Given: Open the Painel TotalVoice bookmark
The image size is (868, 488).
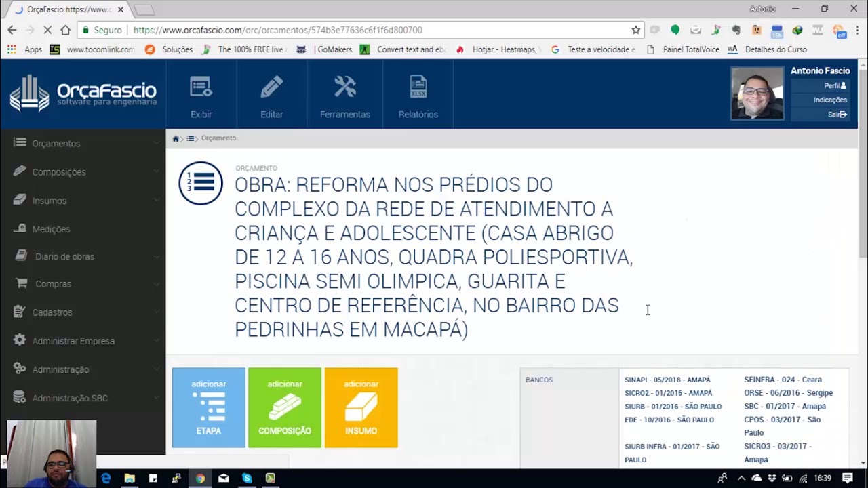Looking at the screenshot, I should 683,49.
